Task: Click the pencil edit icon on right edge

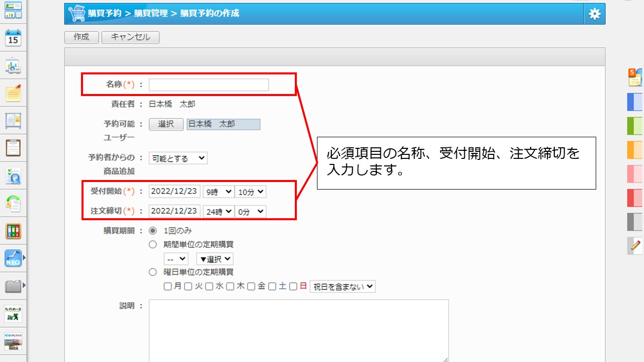Action: point(635,245)
